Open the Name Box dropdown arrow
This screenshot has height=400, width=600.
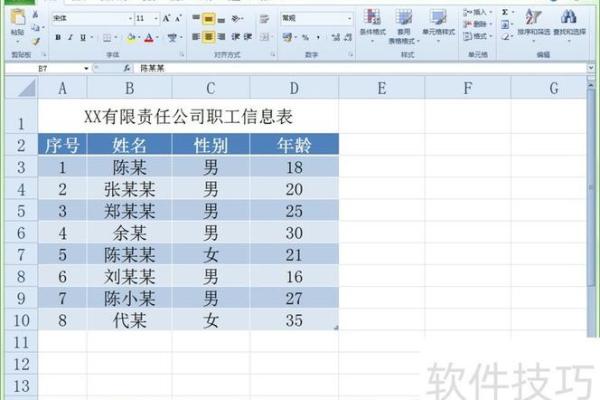(x=86, y=69)
